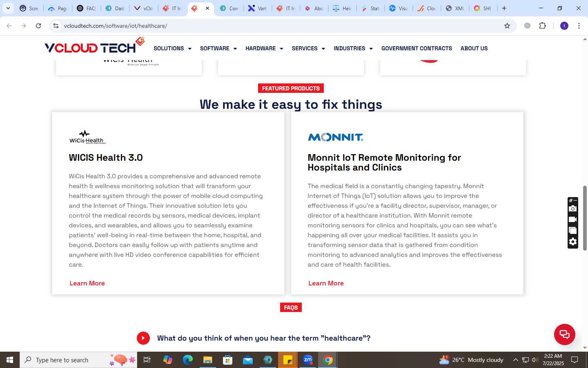Switch to the Heir browser tab

click(x=342, y=8)
